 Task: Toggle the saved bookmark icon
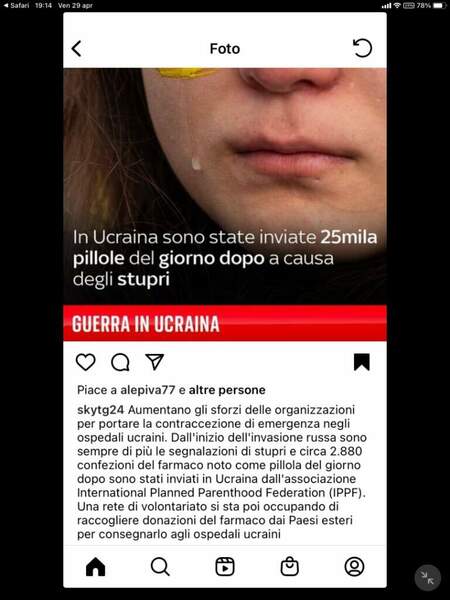tap(362, 362)
